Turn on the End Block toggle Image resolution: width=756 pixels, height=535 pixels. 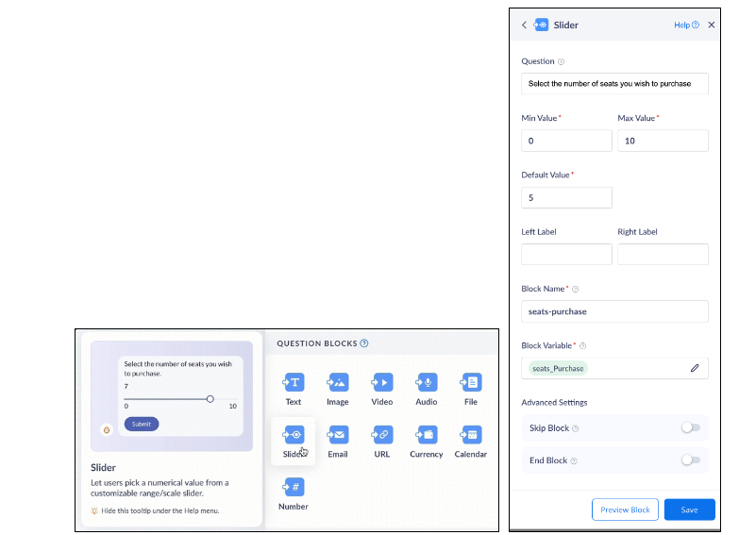(x=691, y=460)
